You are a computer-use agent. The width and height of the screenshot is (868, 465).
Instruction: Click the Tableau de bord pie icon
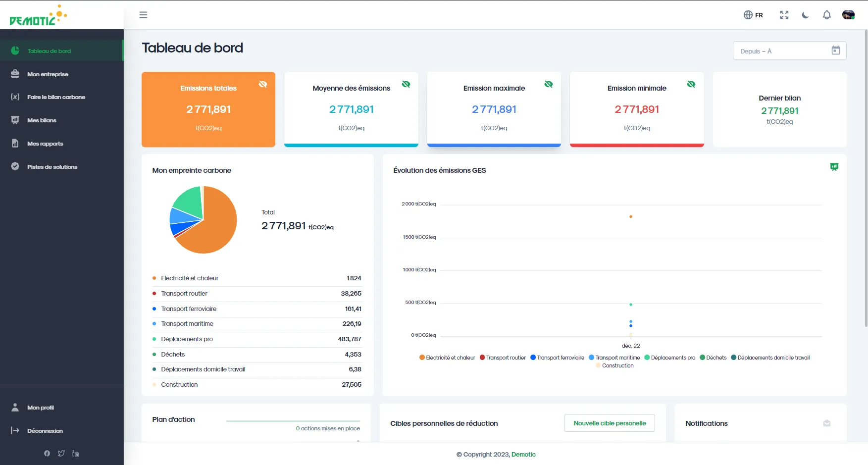(15, 51)
